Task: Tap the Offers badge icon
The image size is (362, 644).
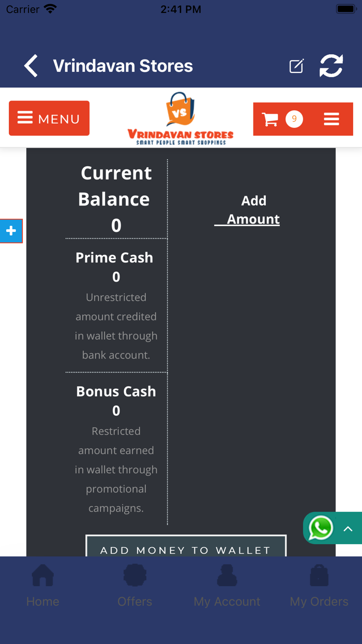Action: point(135,576)
